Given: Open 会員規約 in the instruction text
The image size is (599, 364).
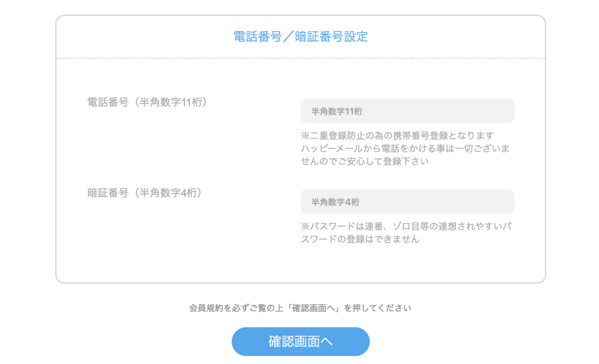Looking at the screenshot, I should (203, 308).
